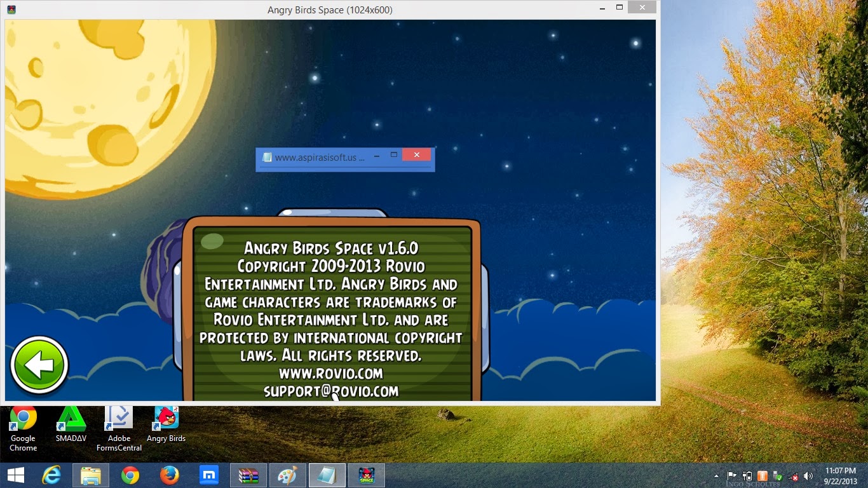Check the battery power tray icon

coord(747,475)
